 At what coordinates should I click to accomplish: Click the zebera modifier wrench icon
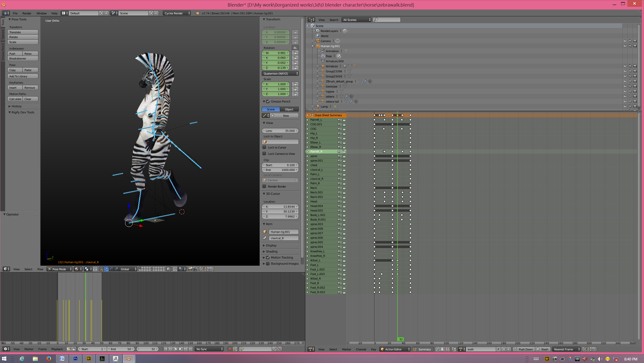pos(346,96)
